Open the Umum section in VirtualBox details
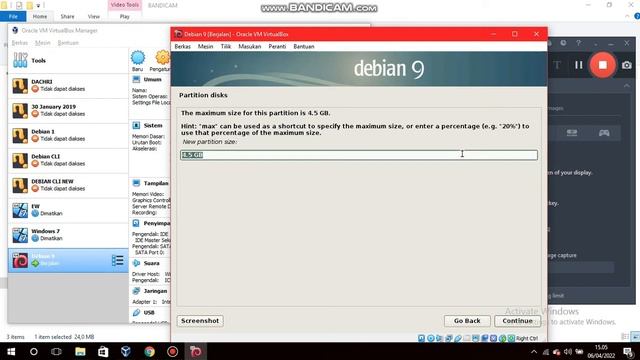Image resolution: width=640 pixels, height=360 pixels. point(152,79)
